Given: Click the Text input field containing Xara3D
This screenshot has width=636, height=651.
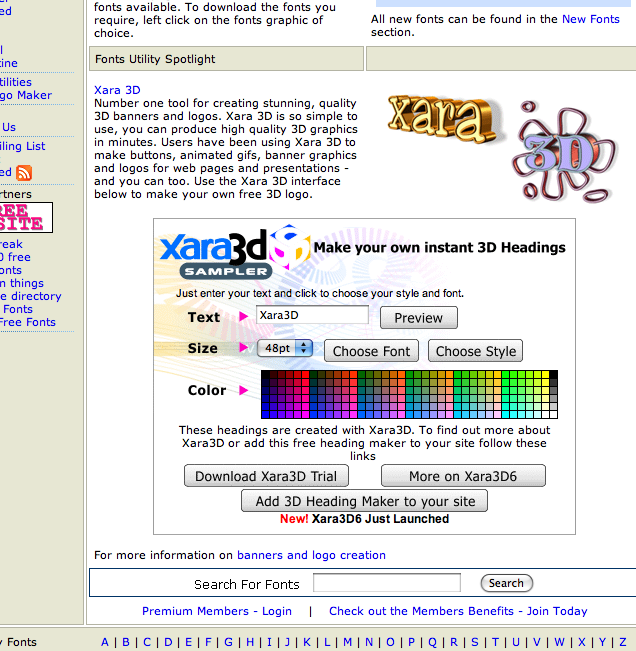Looking at the screenshot, I should [312, 315].
